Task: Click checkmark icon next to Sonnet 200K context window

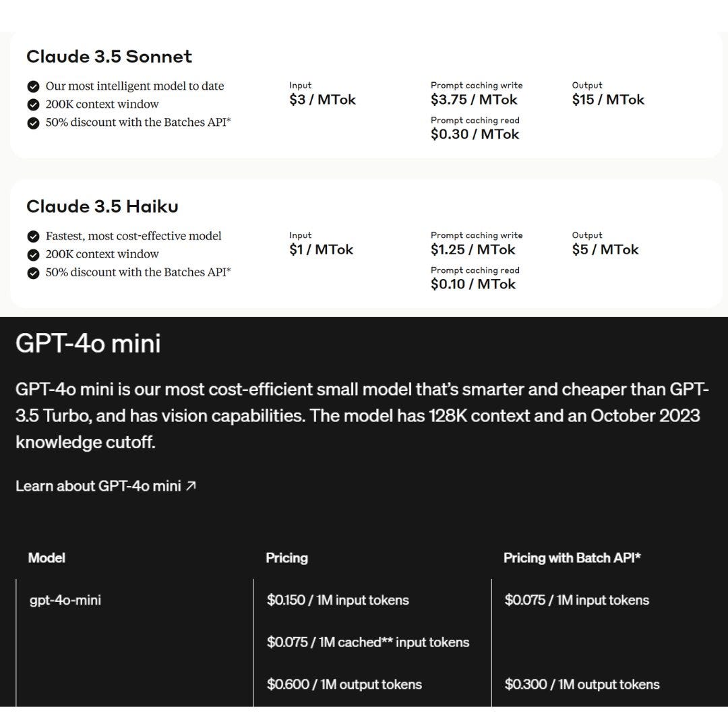Action: pyautogui.click(x=33, y=105)
